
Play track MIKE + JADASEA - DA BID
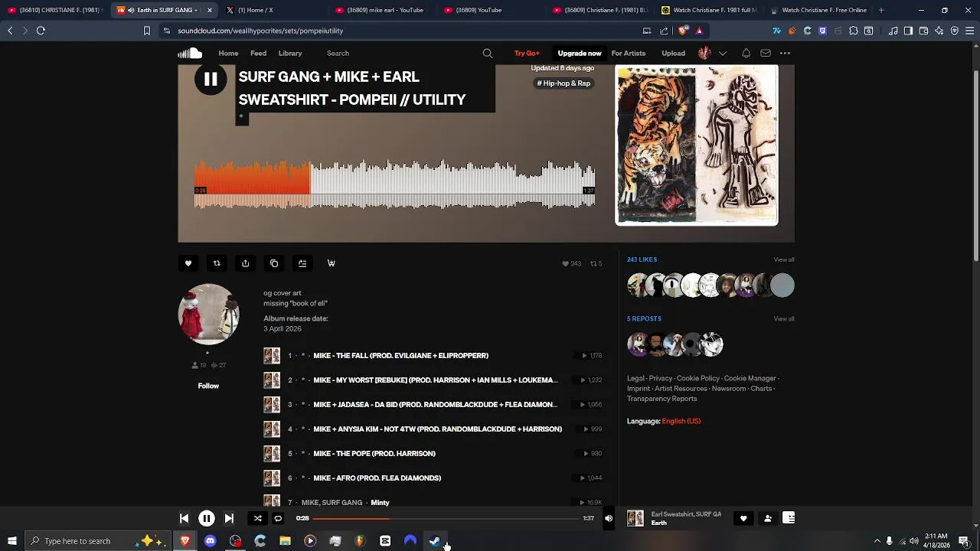point(435,405)
